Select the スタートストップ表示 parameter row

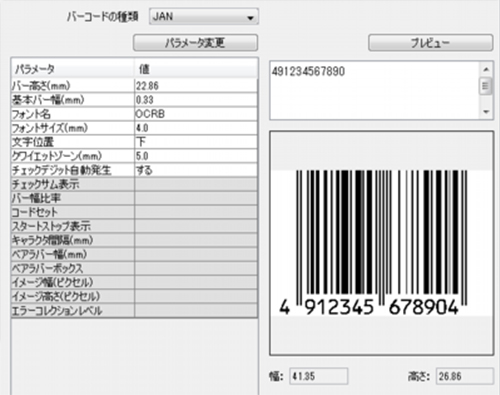click(x=134, y=226)
